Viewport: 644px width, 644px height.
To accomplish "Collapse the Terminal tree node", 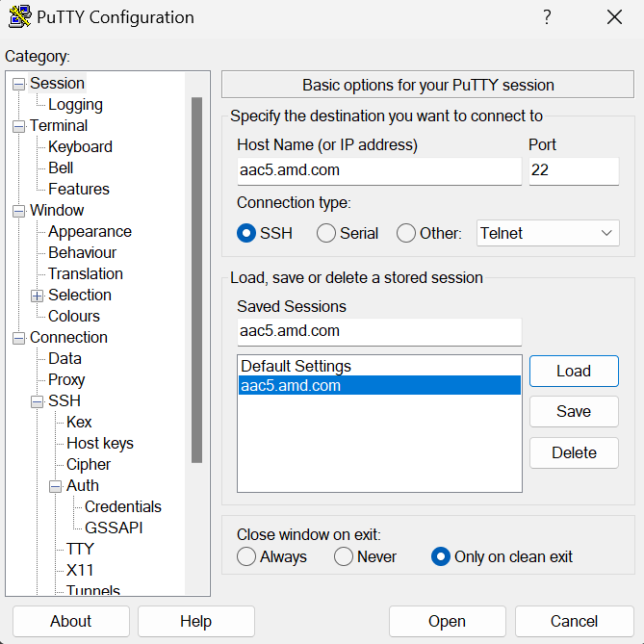I will (18, 126).
